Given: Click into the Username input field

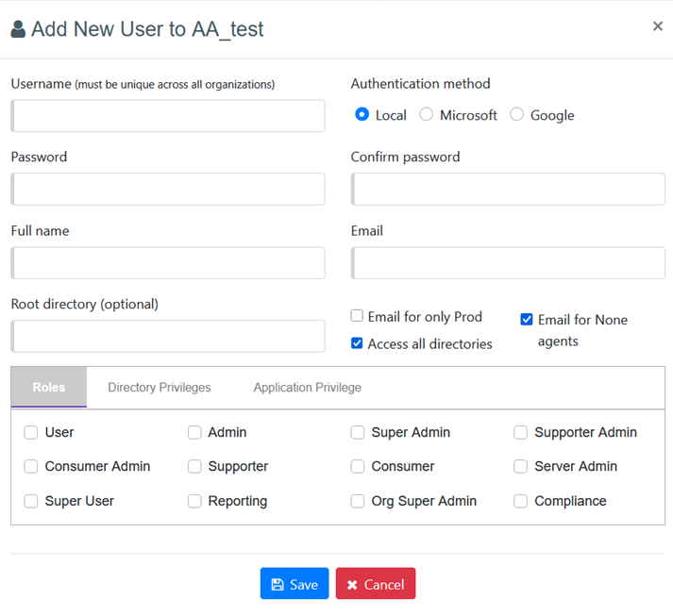Looking at the screenshot, I should point(168,116).
